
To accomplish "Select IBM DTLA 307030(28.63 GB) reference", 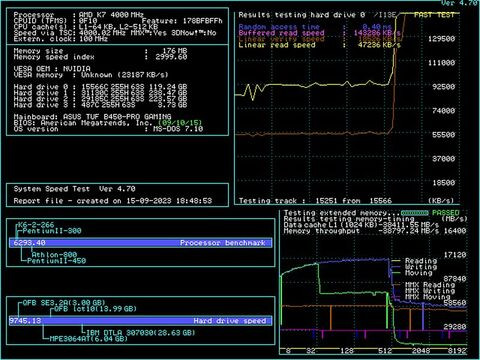I will point(141,333).
